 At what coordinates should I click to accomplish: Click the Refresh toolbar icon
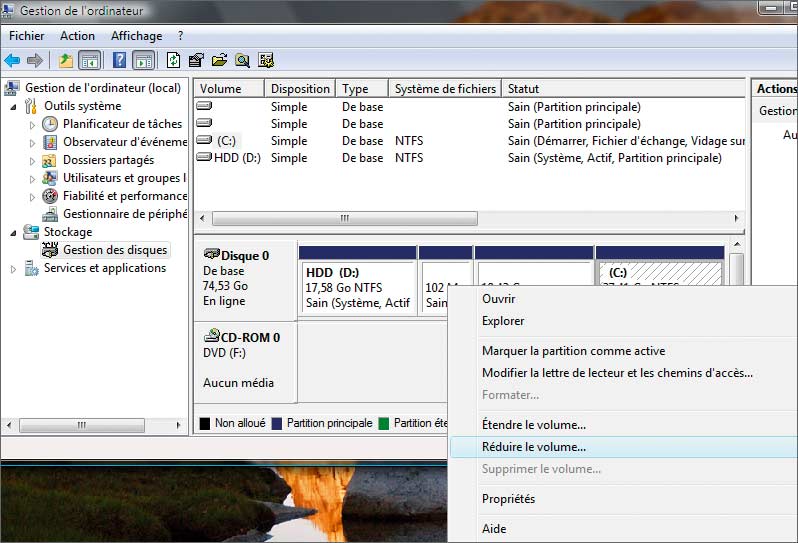pyautogui.click(x=174, y=60)
